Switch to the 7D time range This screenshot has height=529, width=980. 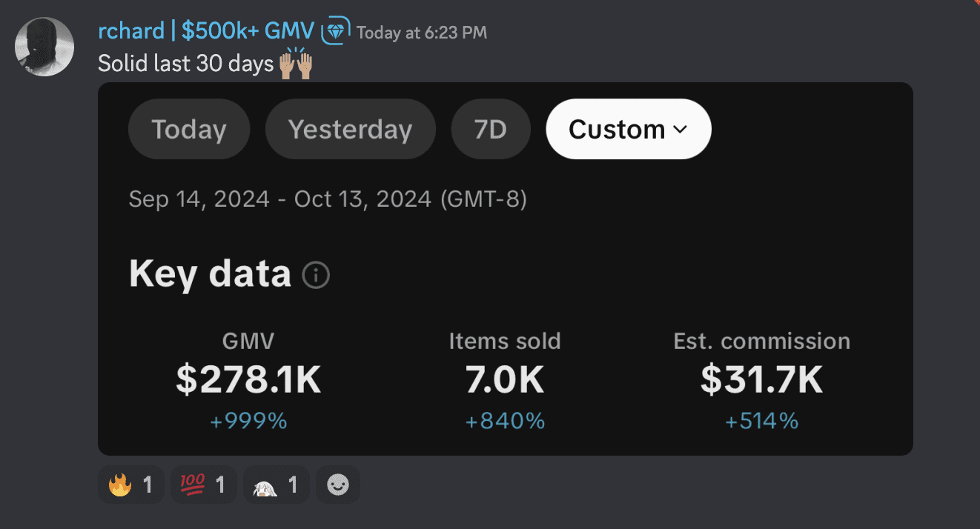point(490,129)
